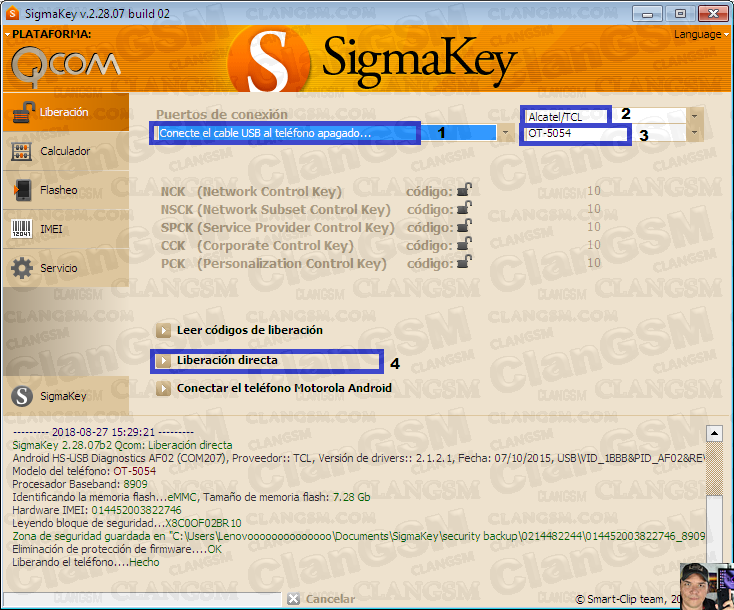This screenshot has width=734, height=610.
Task: Expand the Alcatel/TCL brand dropdown arrow
Action: coord(694,115)
